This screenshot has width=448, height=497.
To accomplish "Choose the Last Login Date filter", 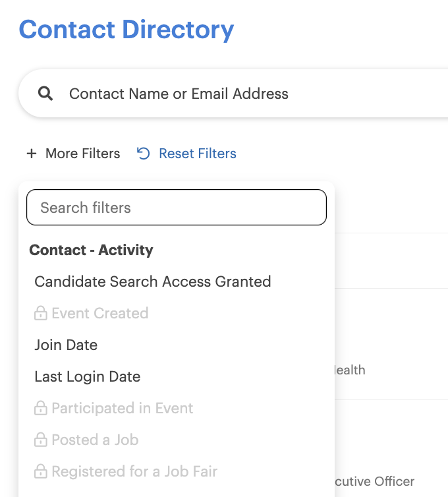I will 88,376.
